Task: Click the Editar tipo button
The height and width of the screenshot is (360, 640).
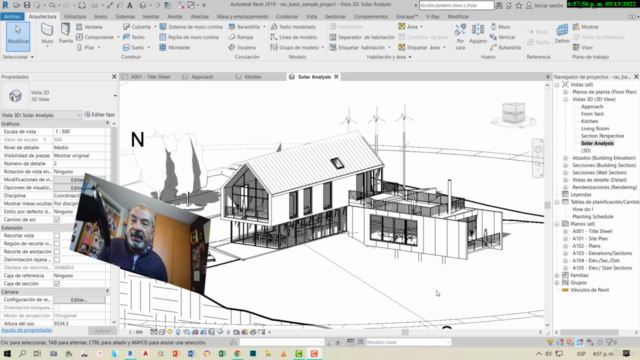Action: pyautogui.click(x=100, y=115)
